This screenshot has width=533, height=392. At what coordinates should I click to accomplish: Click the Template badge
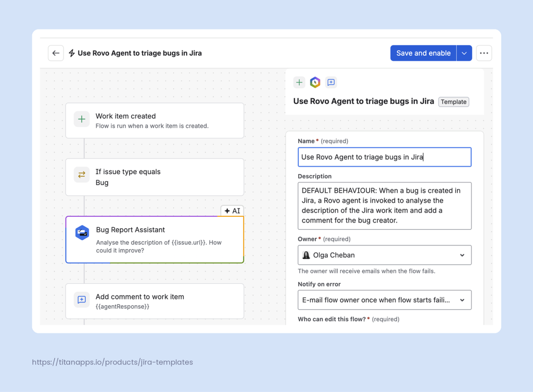coord(453,102)
